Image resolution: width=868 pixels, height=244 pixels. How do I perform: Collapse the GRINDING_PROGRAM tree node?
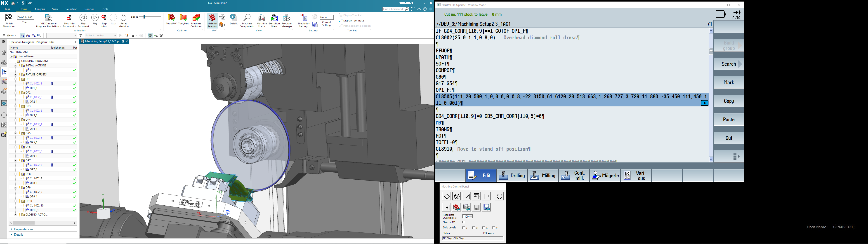[11, 61]
